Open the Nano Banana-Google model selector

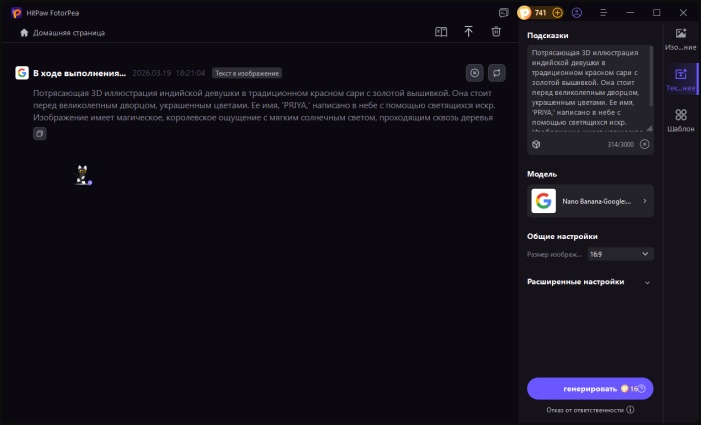pos(590,201)
